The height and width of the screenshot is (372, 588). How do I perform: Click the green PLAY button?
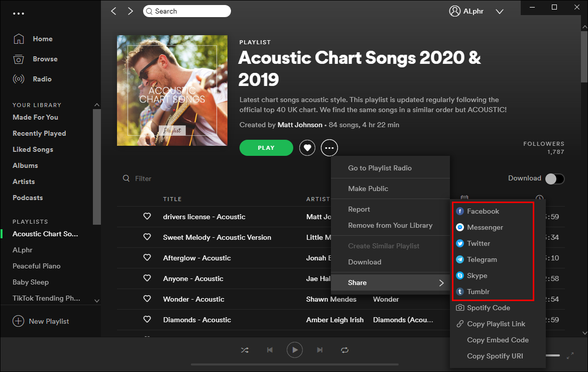[266, 148]
